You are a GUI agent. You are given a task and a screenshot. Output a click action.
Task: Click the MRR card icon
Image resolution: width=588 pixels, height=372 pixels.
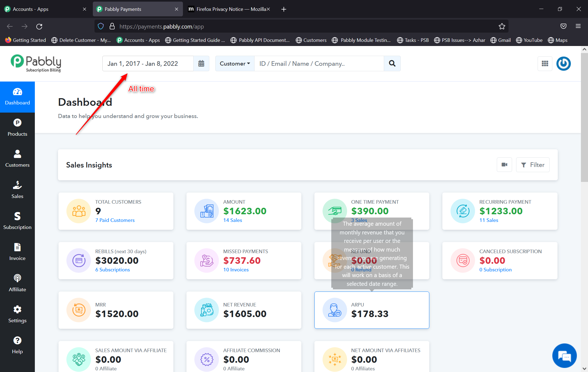79,310
